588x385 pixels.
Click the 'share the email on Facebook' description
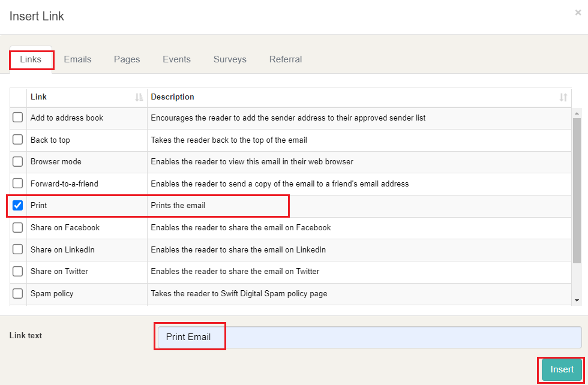241,227
